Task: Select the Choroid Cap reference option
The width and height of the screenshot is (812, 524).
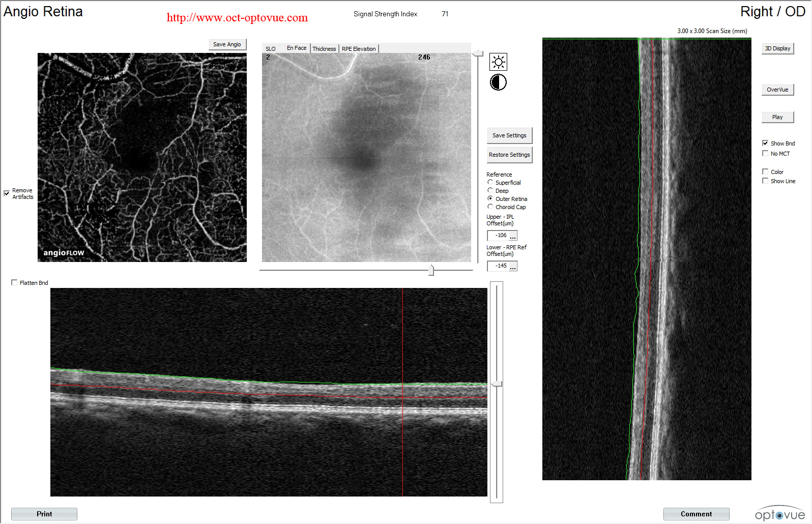Action: [x=490, y=207]
